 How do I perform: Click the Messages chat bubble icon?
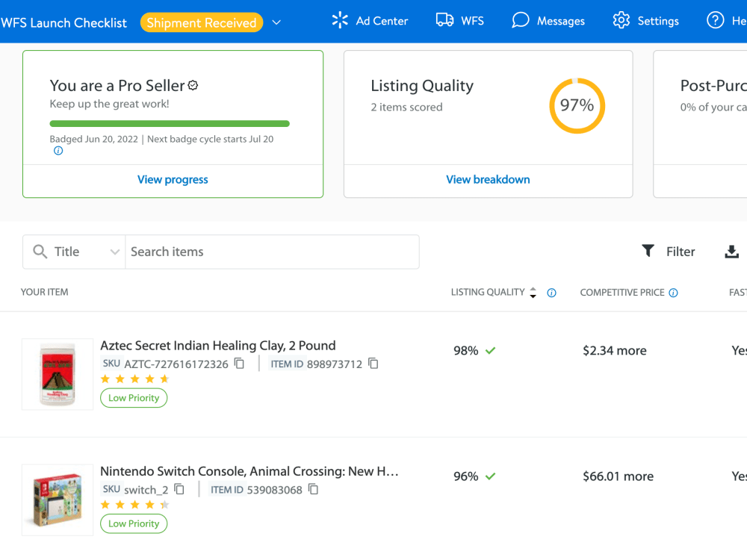[520, 20]
